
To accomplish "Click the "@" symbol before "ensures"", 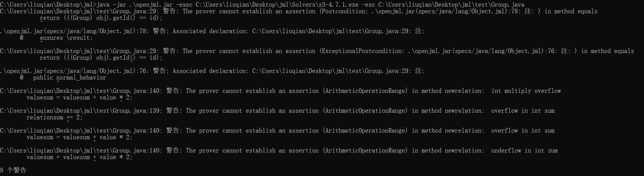I will (x=22, y=38).
